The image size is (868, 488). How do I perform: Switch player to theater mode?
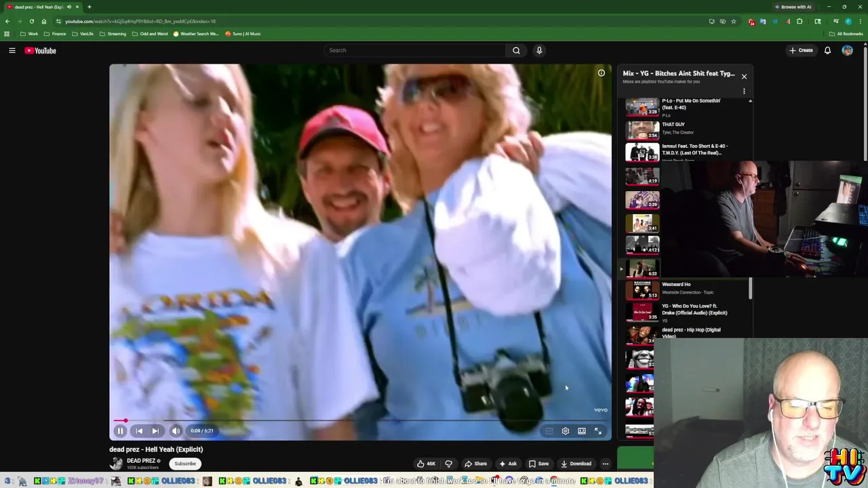pos(582,431)
